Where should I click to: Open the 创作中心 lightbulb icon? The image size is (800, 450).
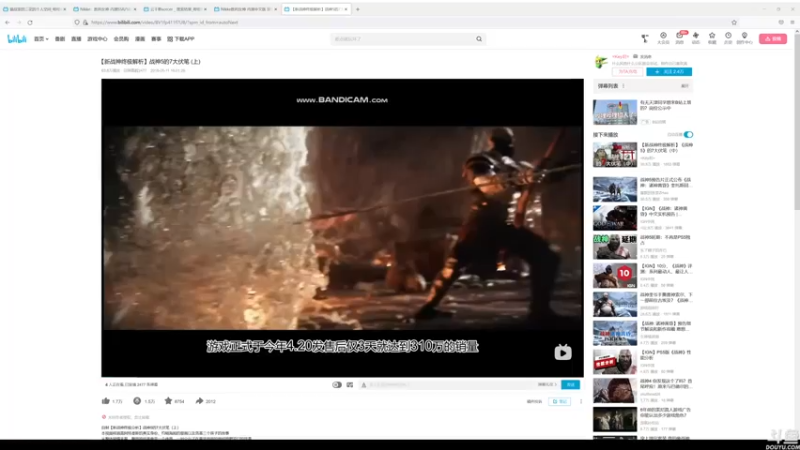pyautogui.click(x=744, y=38)
